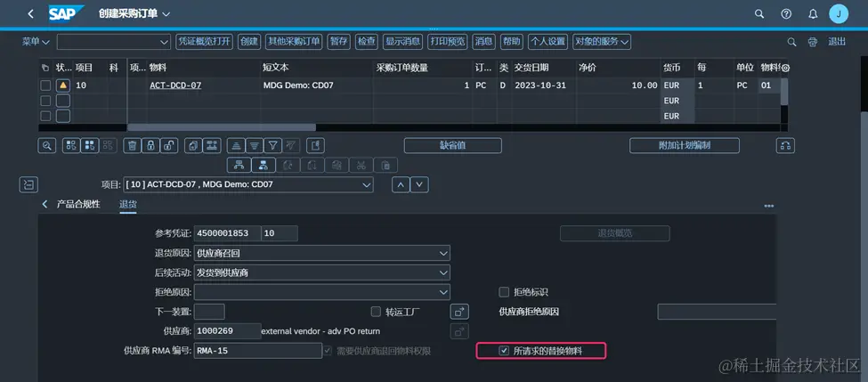Click the back arrow beside SAP logo

(30, 14)
